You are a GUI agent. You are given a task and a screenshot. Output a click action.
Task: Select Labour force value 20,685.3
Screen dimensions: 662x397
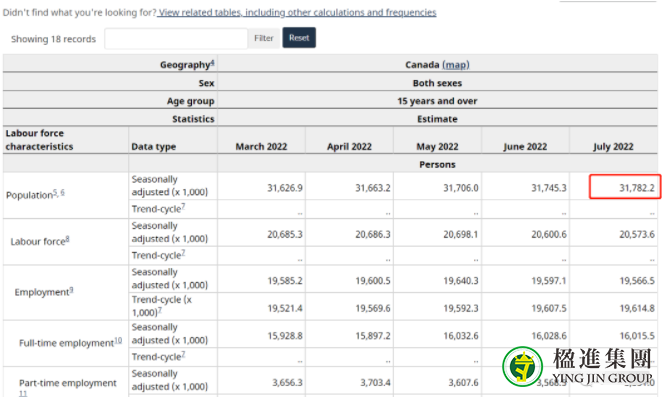click(285, 234)
